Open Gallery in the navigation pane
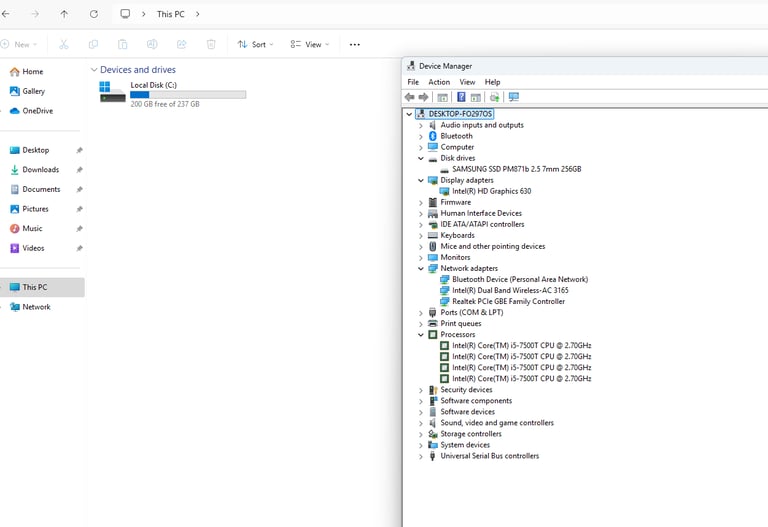The width and height of the screenshot is (768, 527). click(x=33, y=91)
